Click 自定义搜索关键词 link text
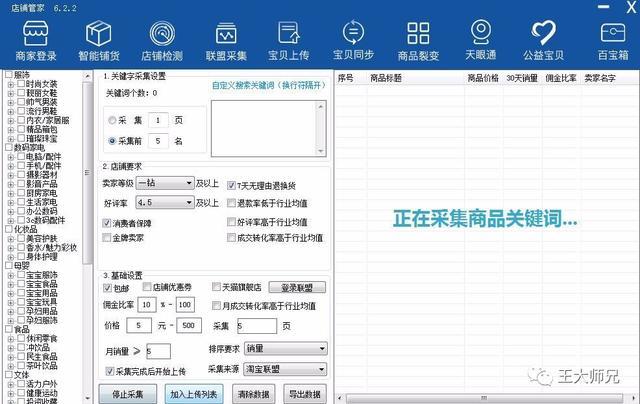The width and height of the screenshot is (640, 404). 269,86
